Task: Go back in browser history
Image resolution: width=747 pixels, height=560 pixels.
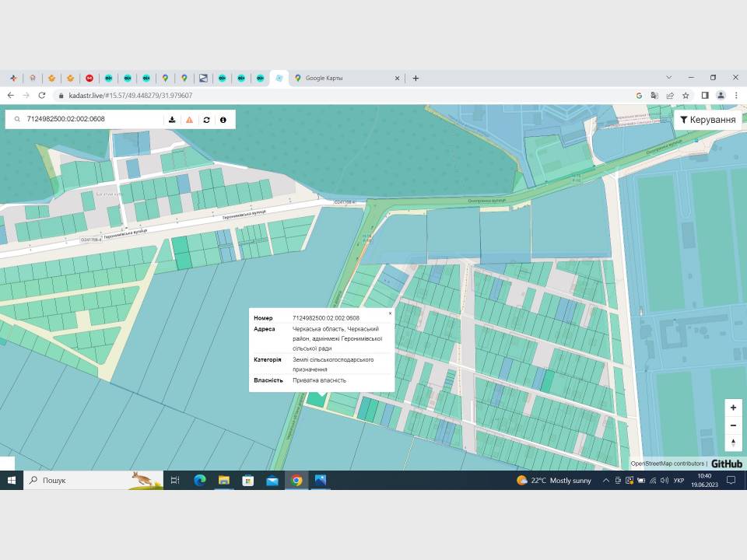Action: pyautogui.click(x=10, y=95)
